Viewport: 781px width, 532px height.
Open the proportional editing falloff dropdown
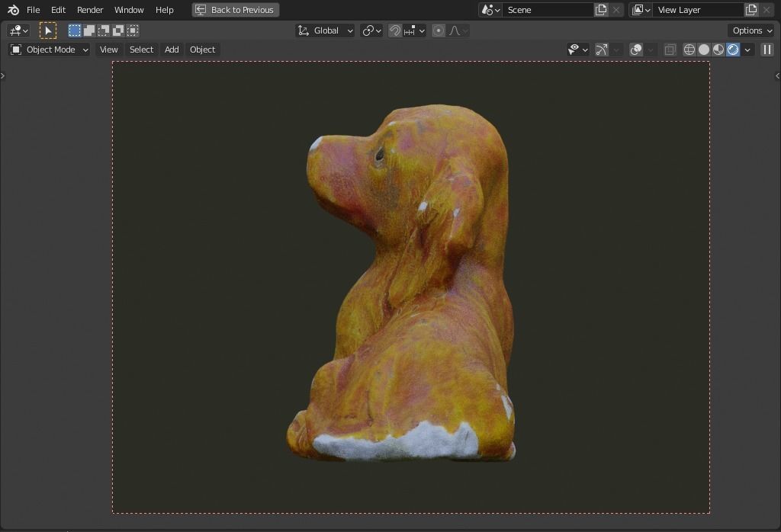[x=458, y=30]
